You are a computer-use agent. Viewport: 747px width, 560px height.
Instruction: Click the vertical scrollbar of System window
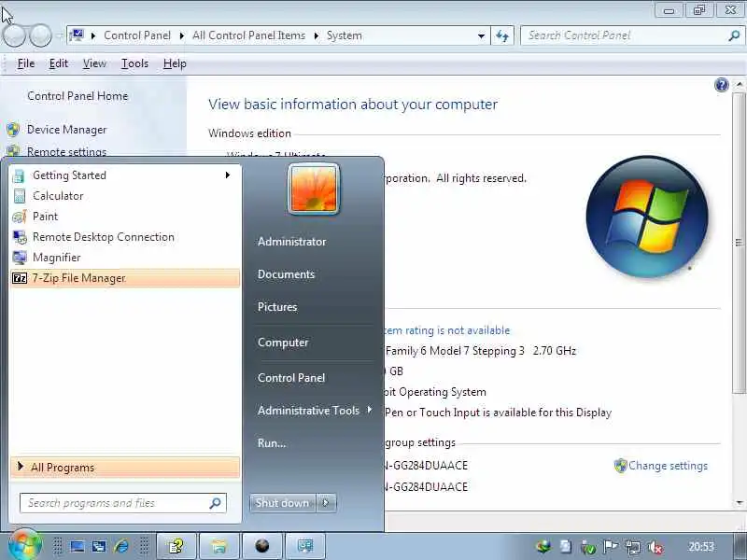point(739,243)
